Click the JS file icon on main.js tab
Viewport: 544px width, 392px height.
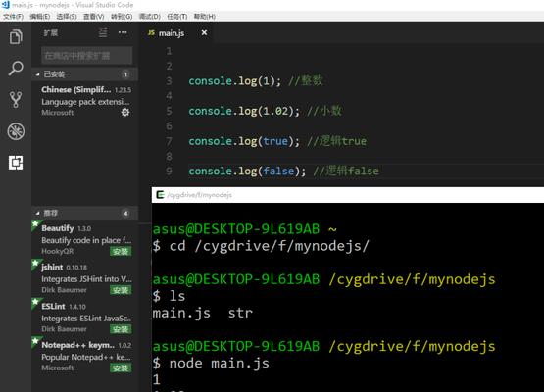pyautogui.click(x=151, y=33)
